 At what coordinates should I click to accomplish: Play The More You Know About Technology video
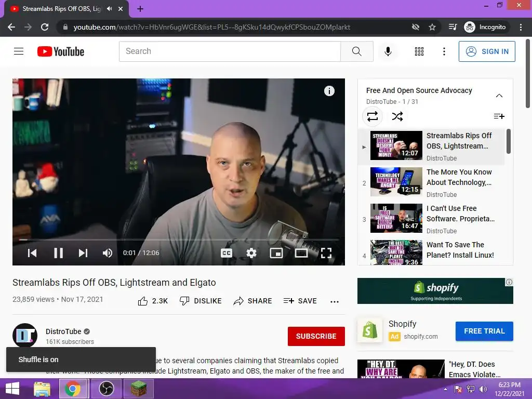pos(431,182)
